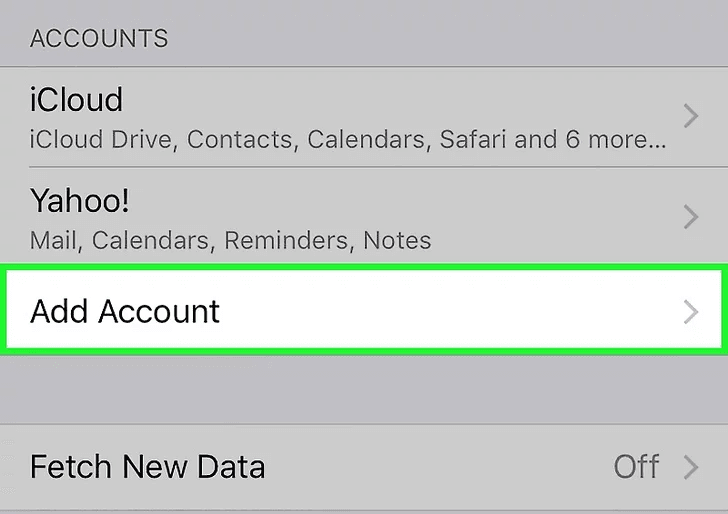Click empty gray gap below Add Account
728x514 pixels.
364,388
